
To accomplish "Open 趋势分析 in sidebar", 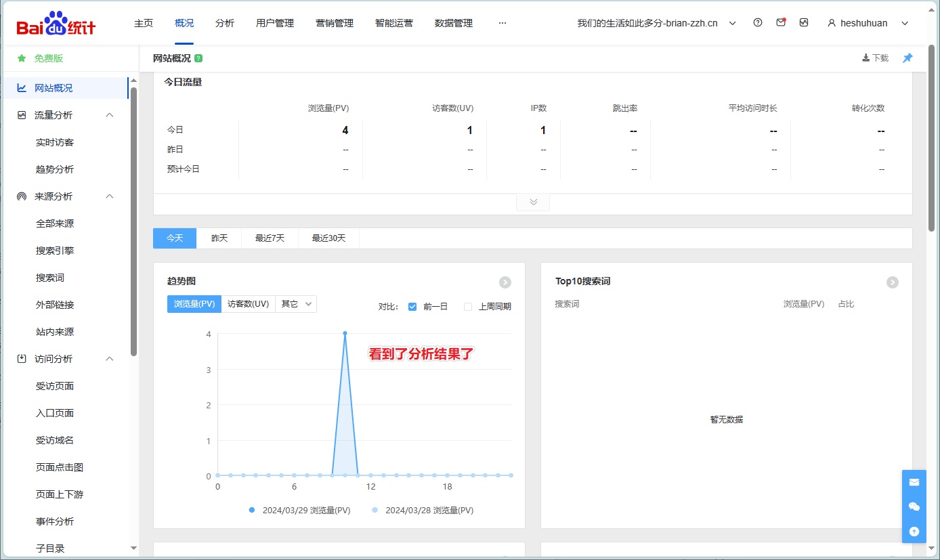I will click(55, 169).
